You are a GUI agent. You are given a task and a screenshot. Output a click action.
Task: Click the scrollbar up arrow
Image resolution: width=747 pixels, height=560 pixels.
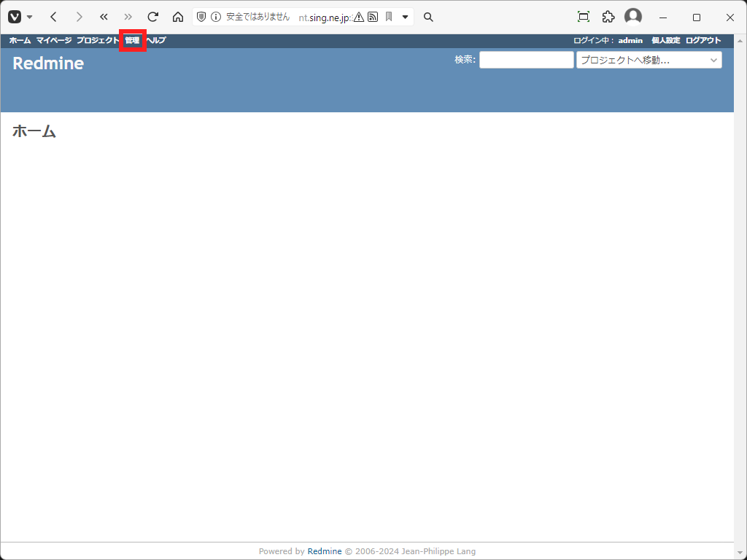click(740, 41)
